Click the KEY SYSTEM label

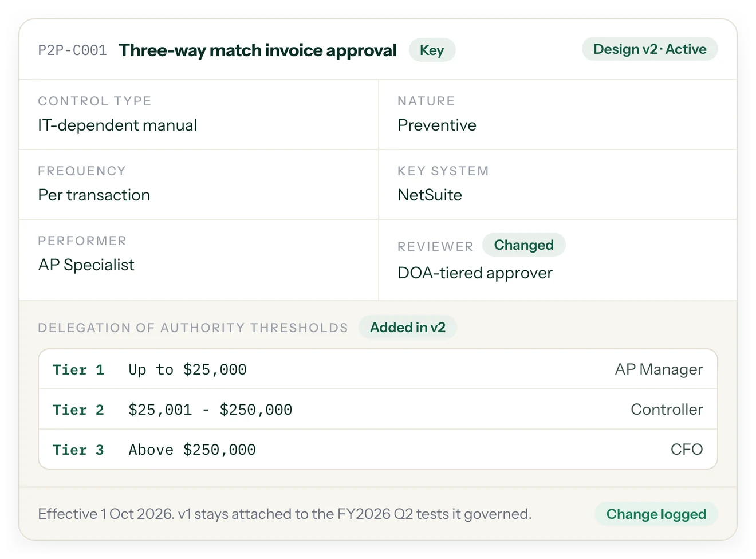tap(443, 171)
